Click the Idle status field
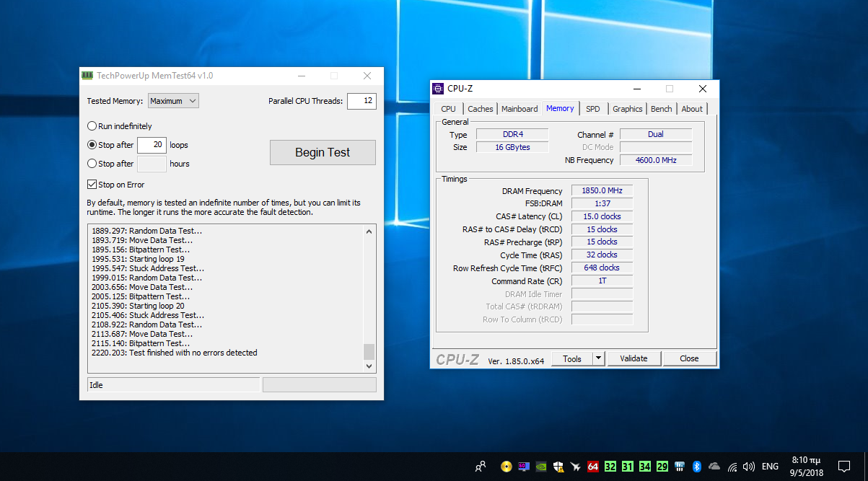Image resolution: width=868 pixels, height=481 pixels. coord(173,385)
